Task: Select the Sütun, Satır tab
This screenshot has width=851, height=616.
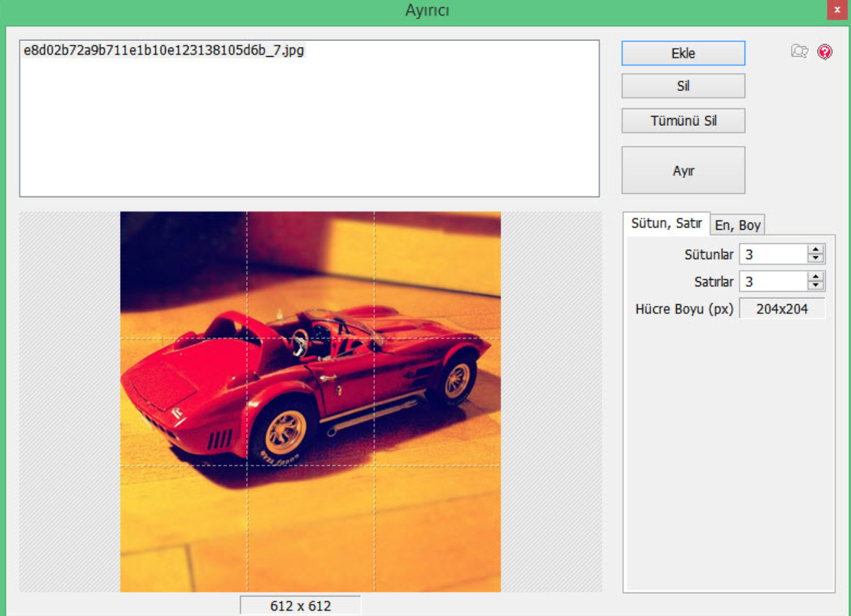Action: (x=666, y=224)
